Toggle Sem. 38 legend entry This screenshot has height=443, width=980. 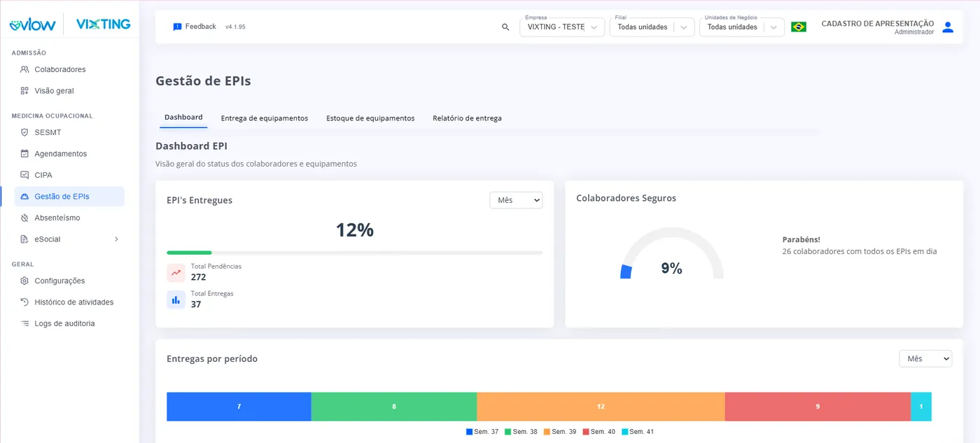tap(521, 432)
